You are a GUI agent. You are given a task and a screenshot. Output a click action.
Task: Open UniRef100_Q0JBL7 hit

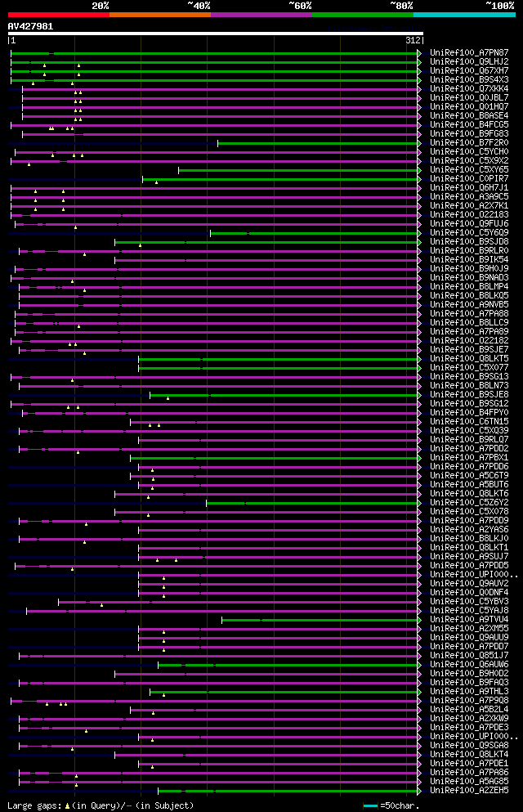(469, 98)
